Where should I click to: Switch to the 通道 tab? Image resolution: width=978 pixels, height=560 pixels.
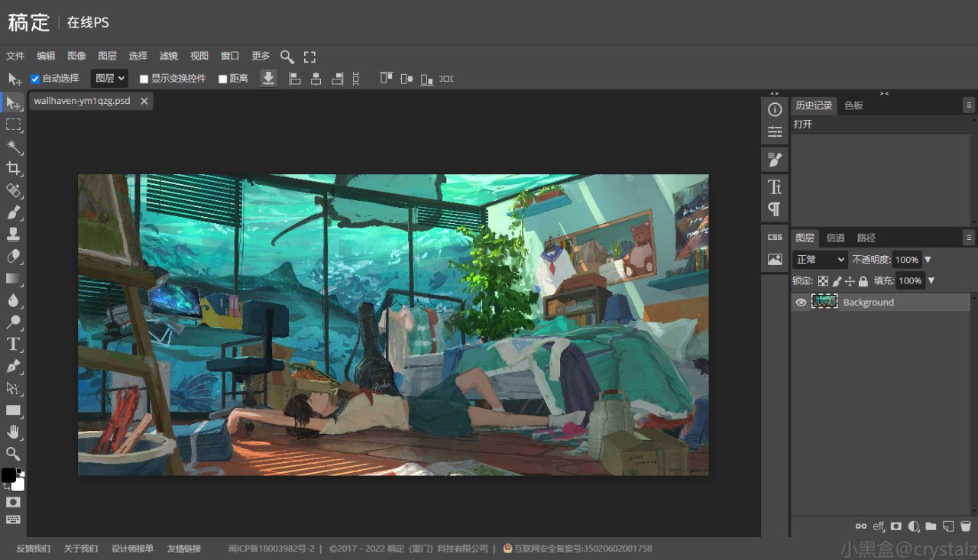click(836, 238)
